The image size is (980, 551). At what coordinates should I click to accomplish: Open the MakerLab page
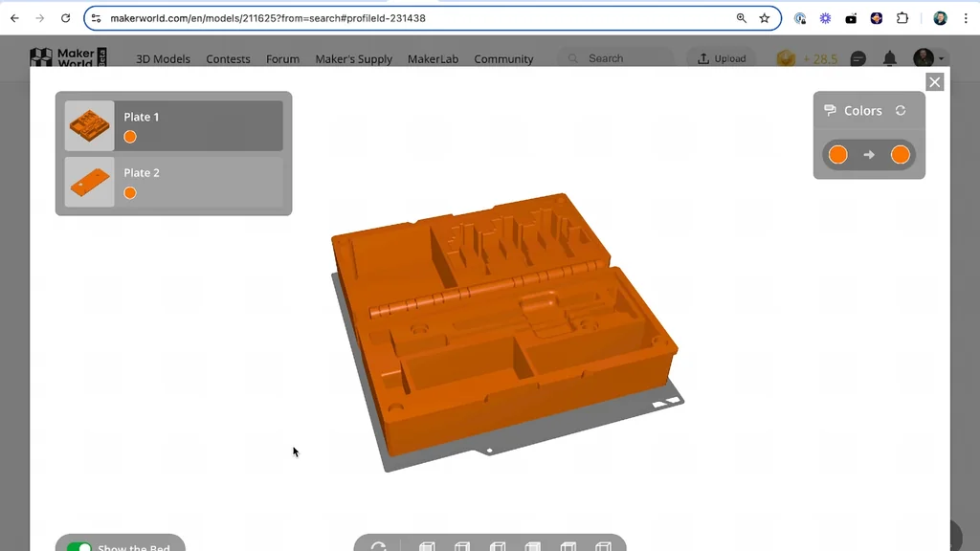tap(434, 58)
